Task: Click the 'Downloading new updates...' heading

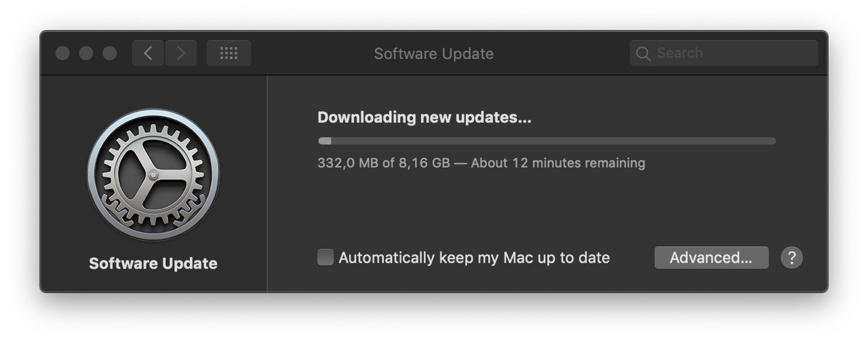Action: 425,117
